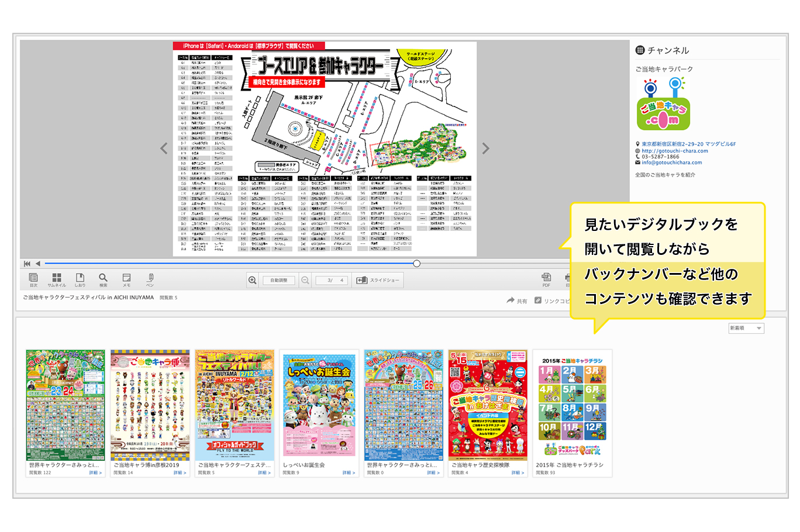Select the memo (メモ) tool
This screenshot has height=532, width=800.
tap(126, 278)
